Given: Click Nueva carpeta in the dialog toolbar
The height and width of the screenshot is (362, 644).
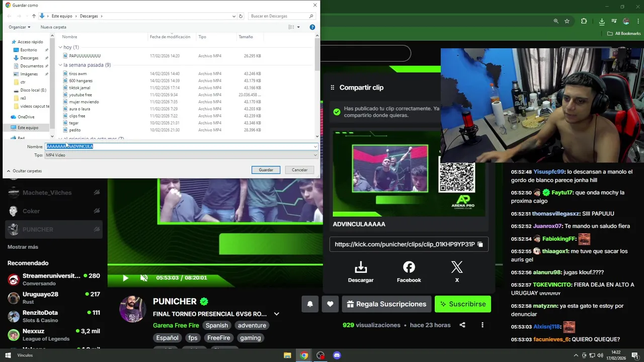Looking at the screenshot, I should [53, 27].
